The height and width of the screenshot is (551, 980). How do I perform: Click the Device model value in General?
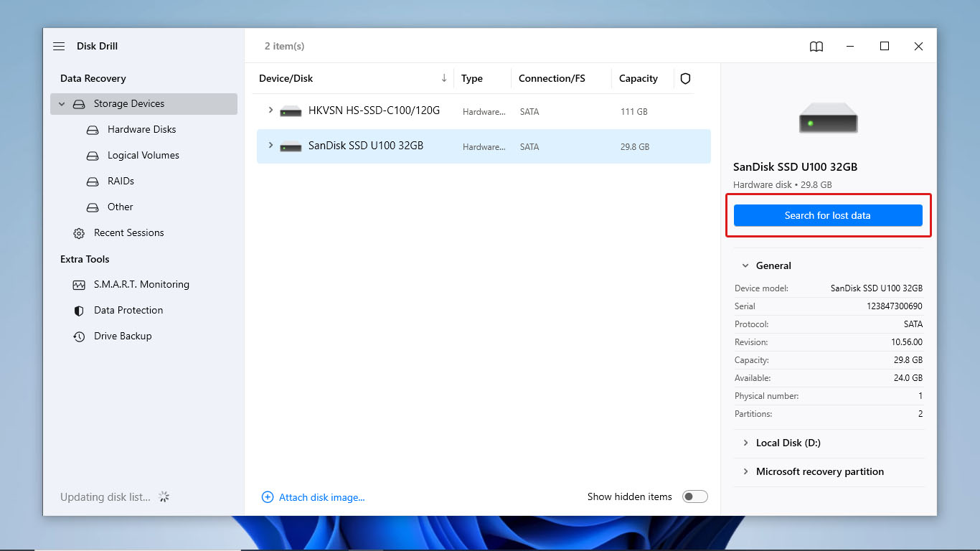877,288
